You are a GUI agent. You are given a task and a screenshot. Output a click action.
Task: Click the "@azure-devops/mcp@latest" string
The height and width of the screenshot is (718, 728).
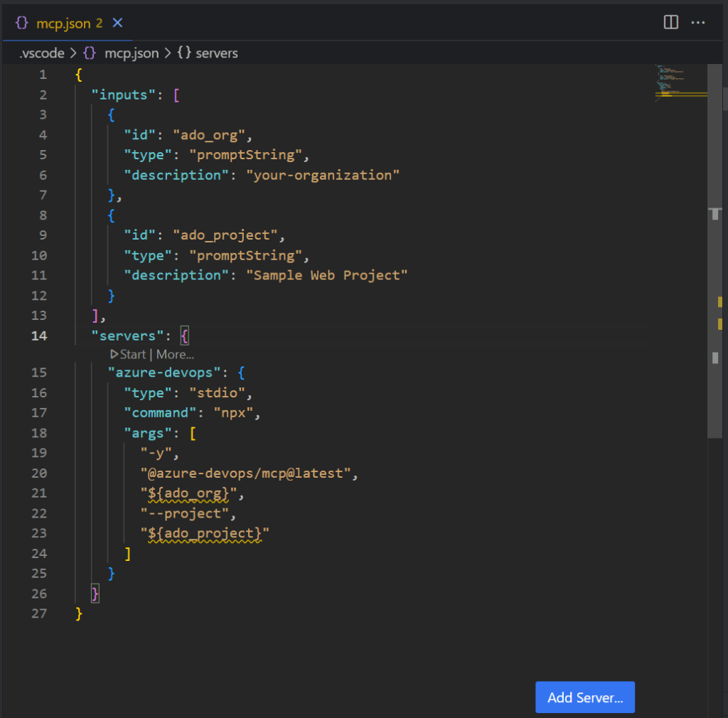245,473
